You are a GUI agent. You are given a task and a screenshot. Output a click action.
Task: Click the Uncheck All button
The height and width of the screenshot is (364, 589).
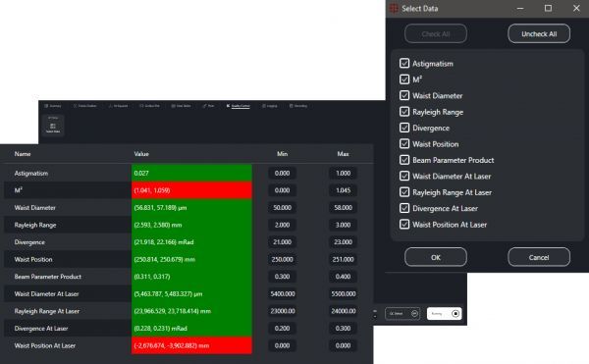tap(539, 33)
